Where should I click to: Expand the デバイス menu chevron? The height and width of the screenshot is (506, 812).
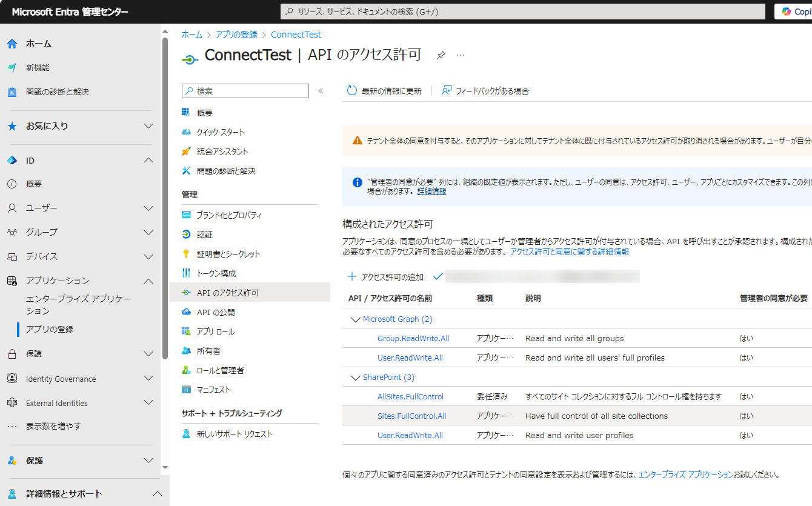(148, 257)
